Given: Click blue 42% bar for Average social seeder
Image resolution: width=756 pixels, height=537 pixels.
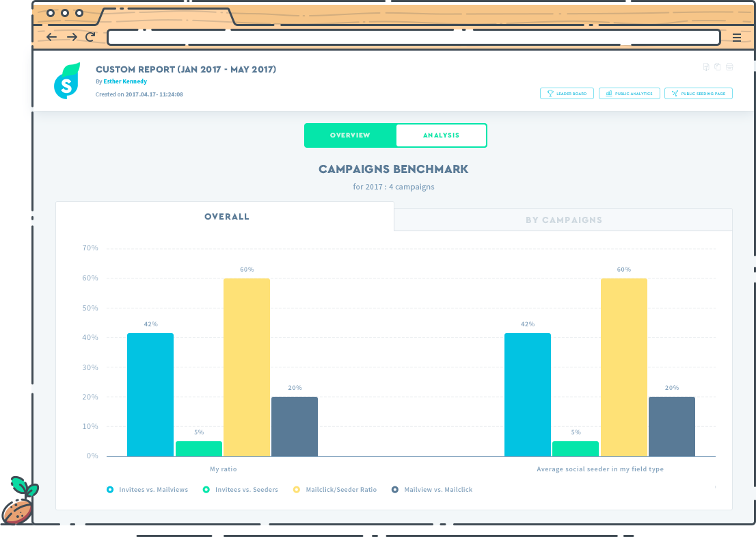Looking at the screenshot, I should click(x=528, y=395).
